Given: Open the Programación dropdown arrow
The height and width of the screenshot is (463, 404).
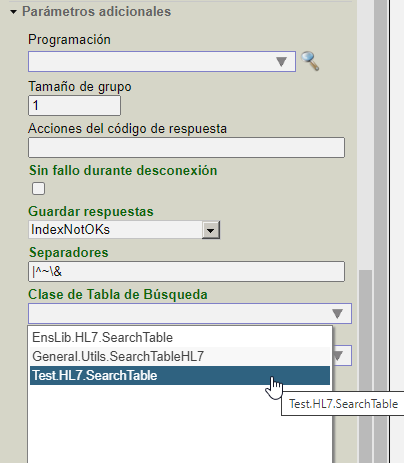Looking at the screenshot, I should tap(282, 62).
